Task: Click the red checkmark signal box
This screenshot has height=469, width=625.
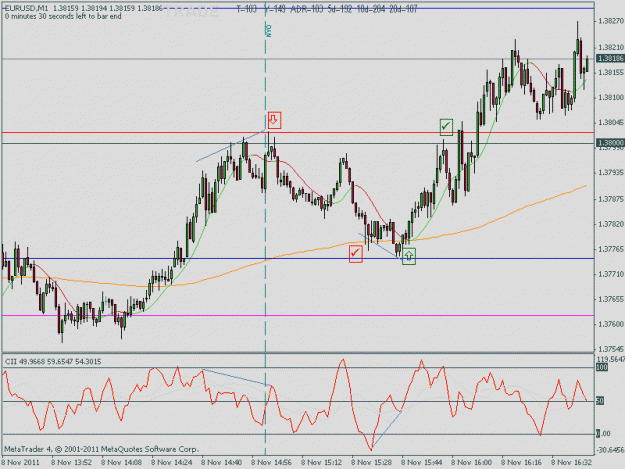Action: click(356, 254)
